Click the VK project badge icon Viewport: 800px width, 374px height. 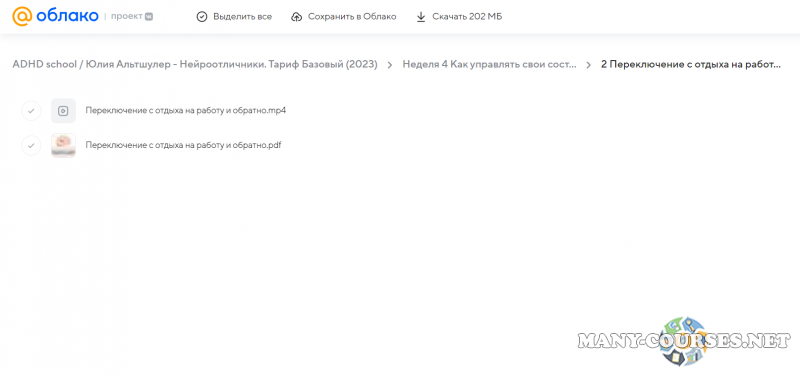pyautogui.click(x=149, y=16)
